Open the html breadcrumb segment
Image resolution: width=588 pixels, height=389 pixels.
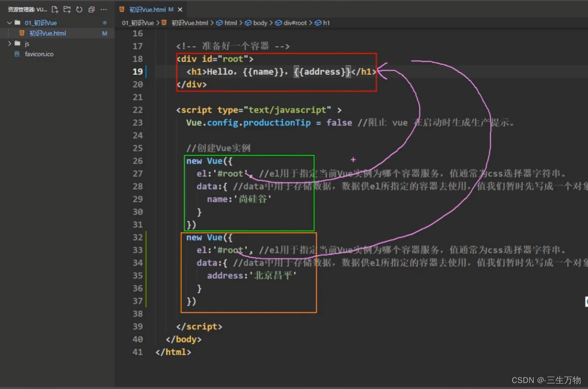tap(231, 23)
